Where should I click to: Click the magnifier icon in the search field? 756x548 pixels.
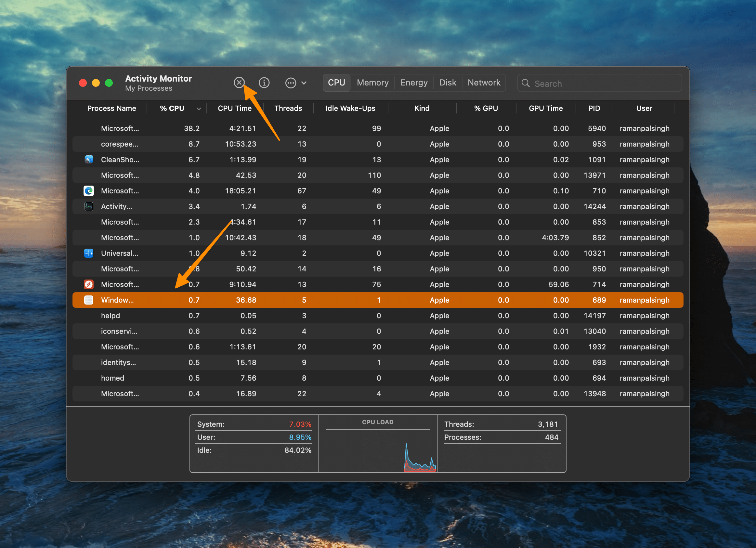click(x=526, y=83)
